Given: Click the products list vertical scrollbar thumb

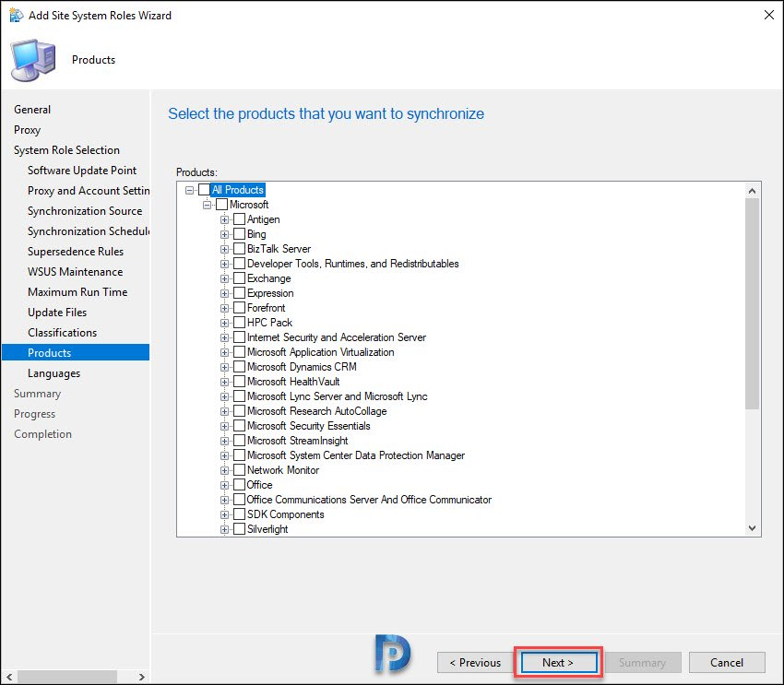Looking at the screenshot, I should click(752, 303).
